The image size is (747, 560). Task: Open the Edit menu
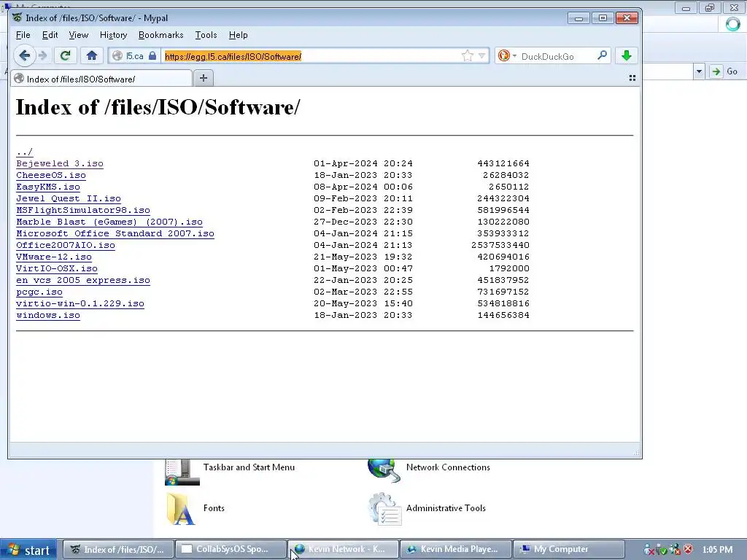50,35
